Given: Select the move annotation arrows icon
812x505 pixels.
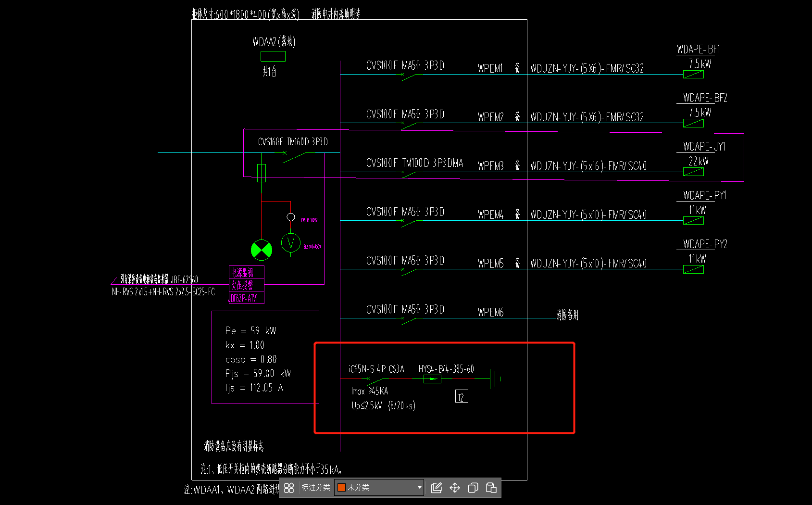Looking at the screenshot, I should tap(455, 488).
